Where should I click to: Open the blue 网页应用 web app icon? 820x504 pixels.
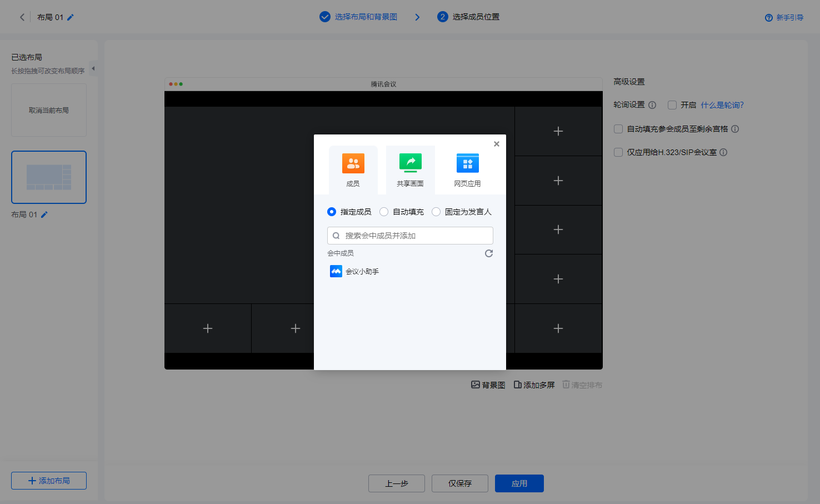[467, 163]
